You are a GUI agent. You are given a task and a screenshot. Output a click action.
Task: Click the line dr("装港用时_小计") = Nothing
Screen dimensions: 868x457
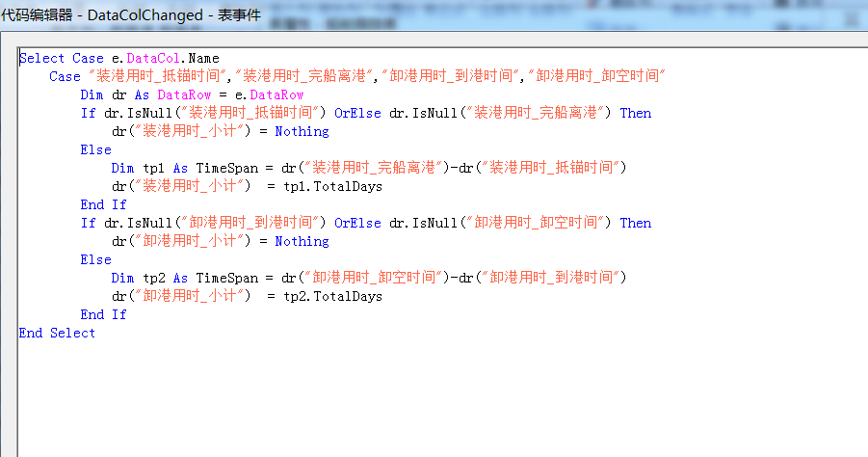click(221, 131)
